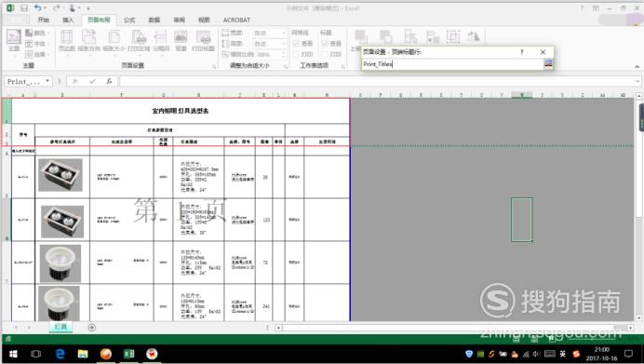Expand the formula bar with chevron

[637, 81]
